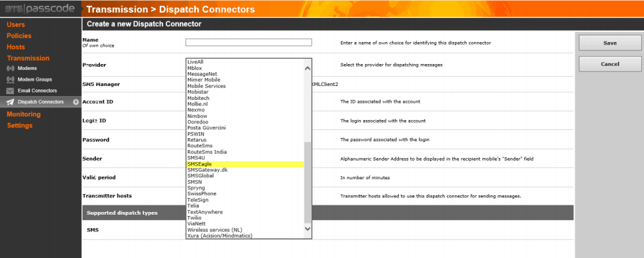Open the Modems icon in sidebar

pyautogui.click(x=10, y=68)
